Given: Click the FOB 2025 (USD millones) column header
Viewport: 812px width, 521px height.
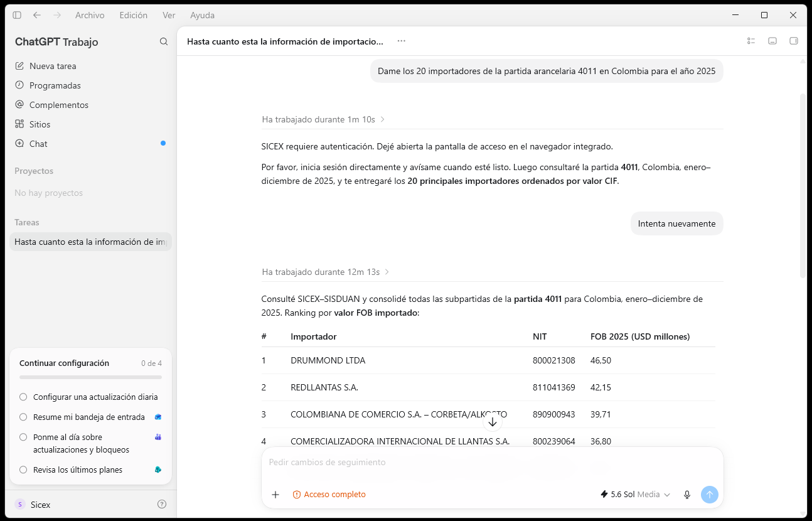Looking at the screenshot, I should tap(640, 336).
